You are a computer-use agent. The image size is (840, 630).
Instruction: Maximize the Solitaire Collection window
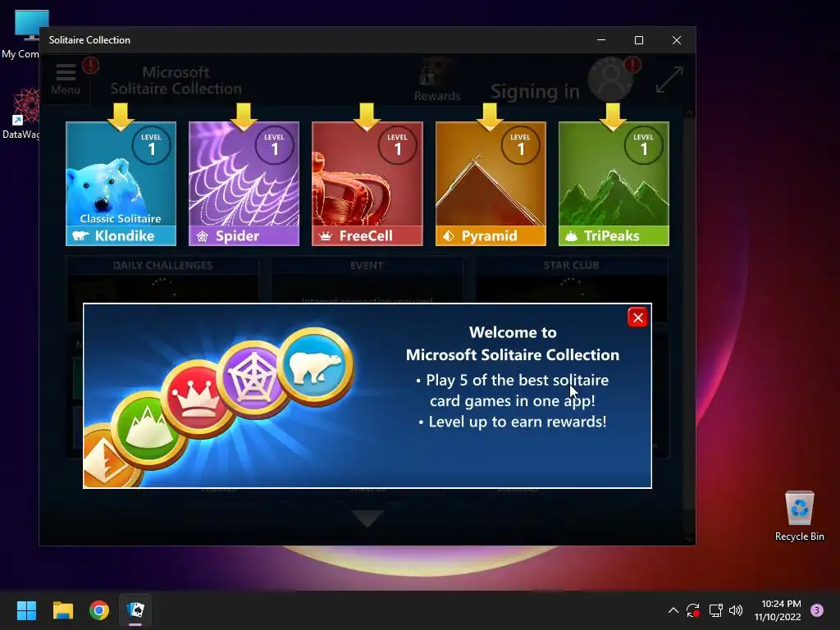[x=638, y=40]
